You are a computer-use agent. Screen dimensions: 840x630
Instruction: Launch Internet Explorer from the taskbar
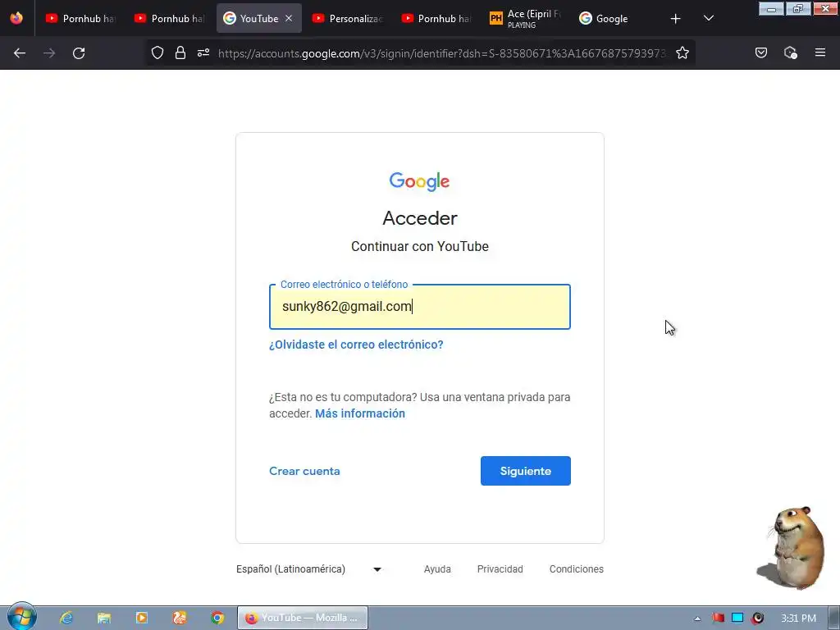tap(66, 618)
